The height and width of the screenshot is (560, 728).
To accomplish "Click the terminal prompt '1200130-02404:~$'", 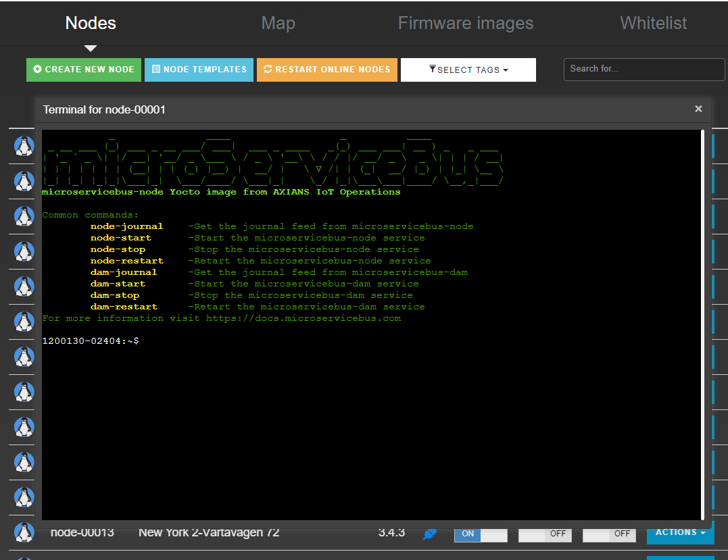I will [91, 341].
